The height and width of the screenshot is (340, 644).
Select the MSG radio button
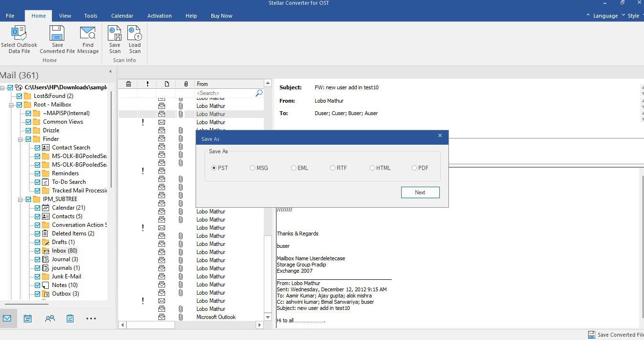253,168
